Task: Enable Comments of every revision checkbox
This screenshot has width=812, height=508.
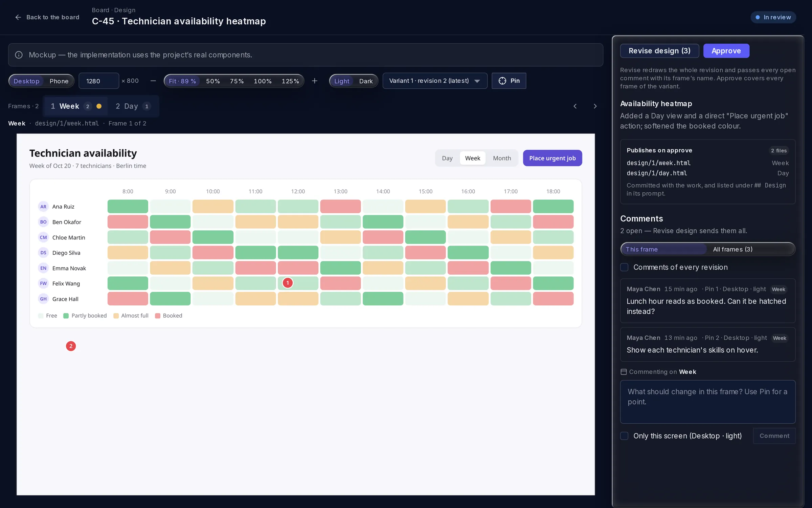Action: pyautogui.click(x=624, y=267)
